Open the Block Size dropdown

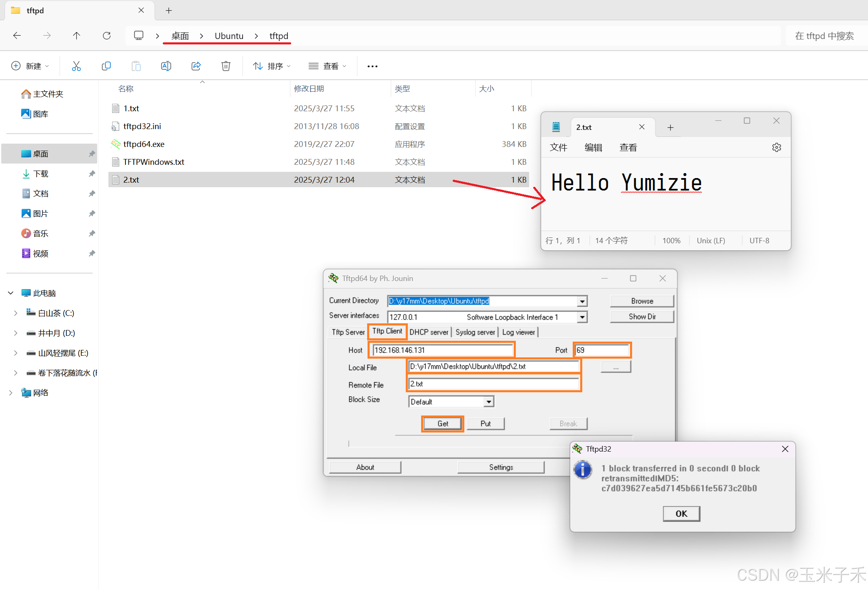click(x=489, y=402)
